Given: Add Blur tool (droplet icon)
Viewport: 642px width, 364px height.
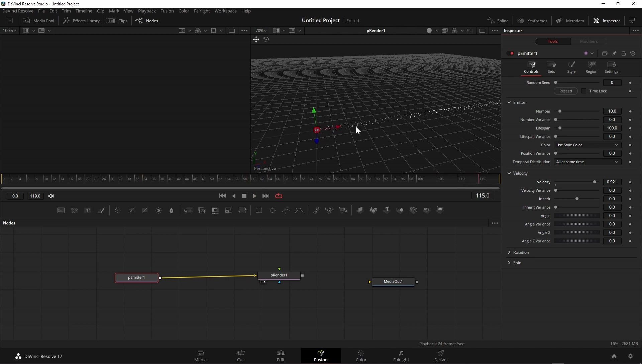Looking at the screenshot, I should (x=172, y=210).
